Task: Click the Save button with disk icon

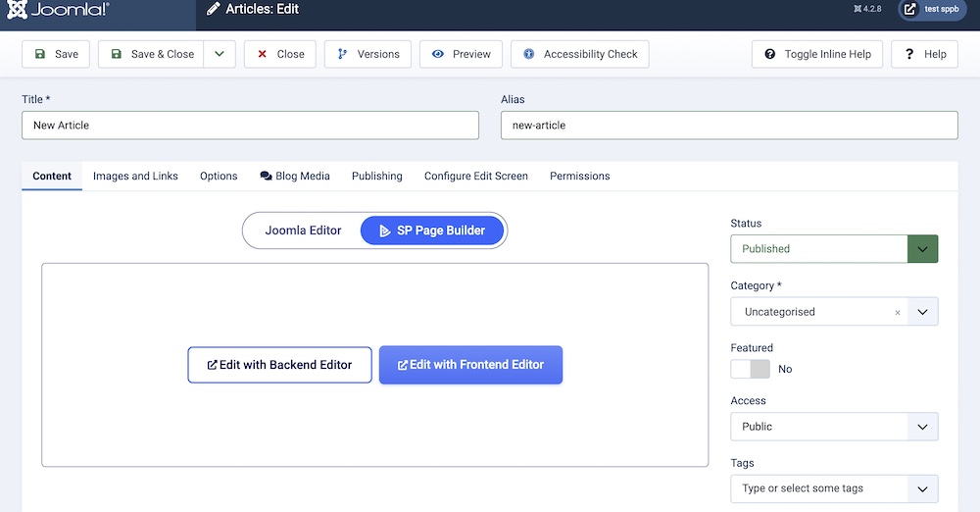Action: point(56,54)
